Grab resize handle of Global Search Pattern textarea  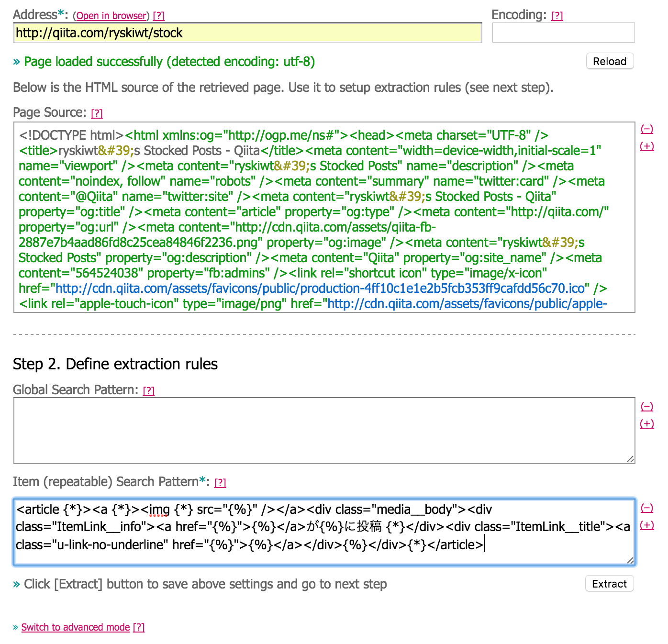tap(630, 459)
